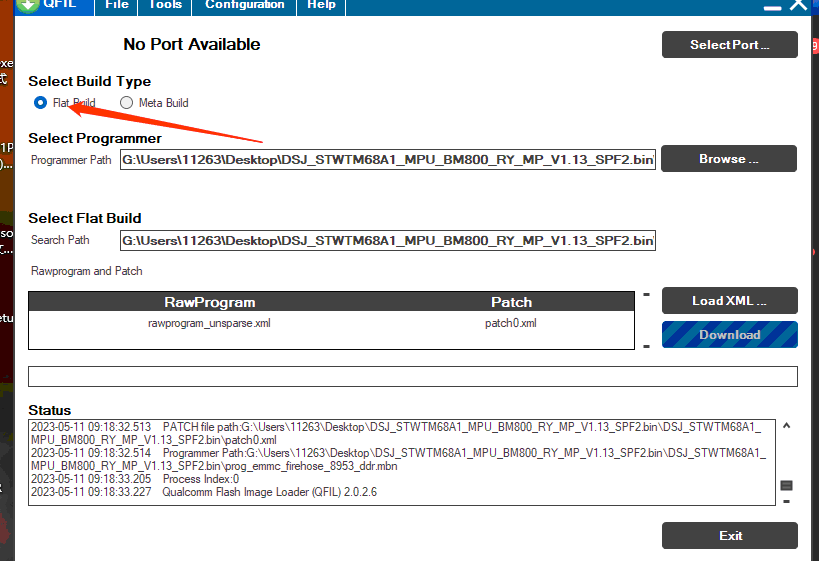Image resolution: width=819 pixels, height=561 pixels.
Task: Click the Search Path text field
Action: [388, 240]
